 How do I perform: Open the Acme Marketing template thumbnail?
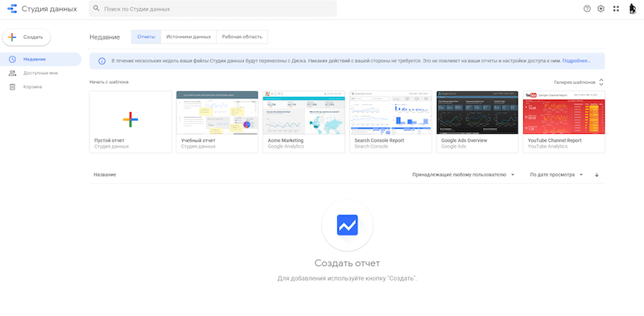coord(304,113)
